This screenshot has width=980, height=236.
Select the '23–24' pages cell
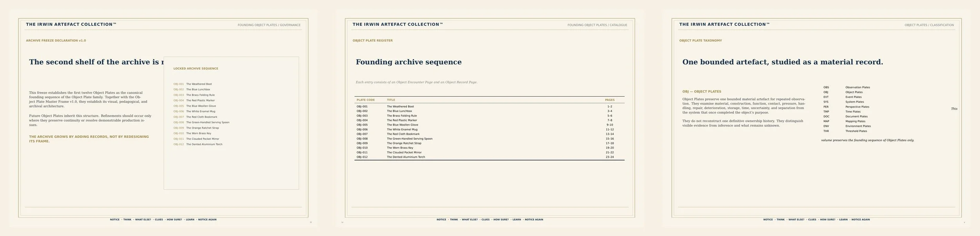pos(610,157)
